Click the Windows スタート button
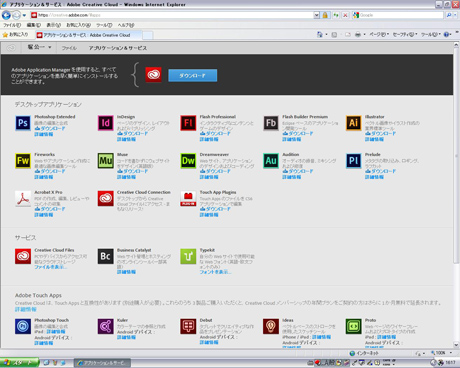Screen dimensions: 460x368 pos(20,363)
